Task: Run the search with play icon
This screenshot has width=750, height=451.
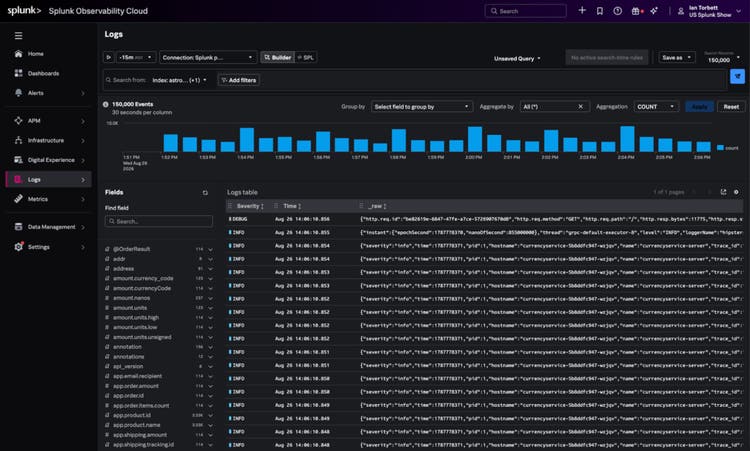Action: pos(109,57)
